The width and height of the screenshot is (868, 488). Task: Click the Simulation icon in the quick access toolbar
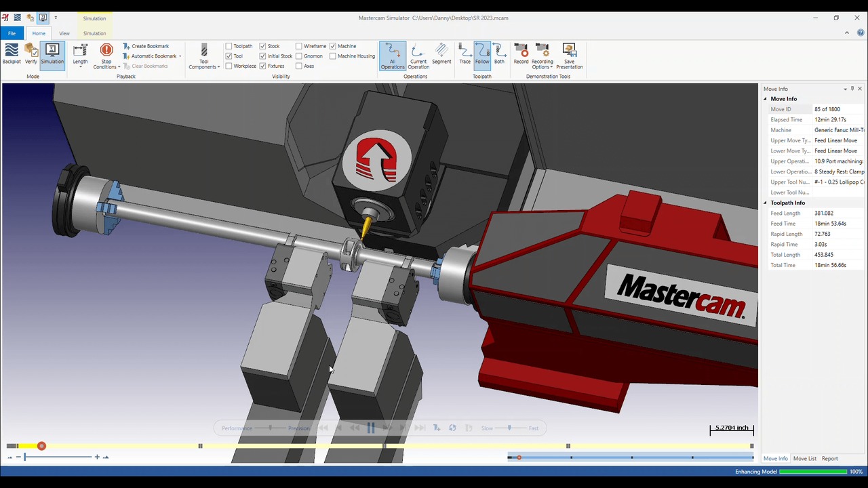pyautogui.click(x=43, y=18)
